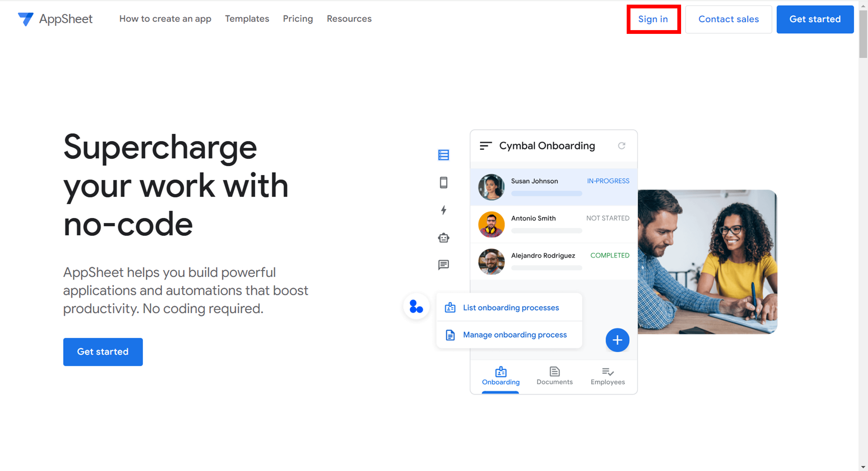Click the scrollbar down arrow
Image resolution: width=868 pixels, height=471 pixels.
click(863, 467)
